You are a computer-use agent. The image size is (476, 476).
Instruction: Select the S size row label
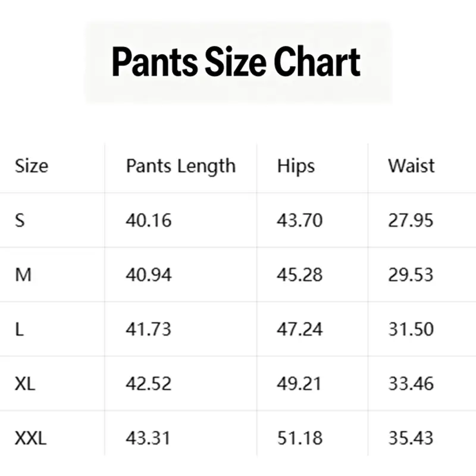pyautogui.click(x=20, y=220)
